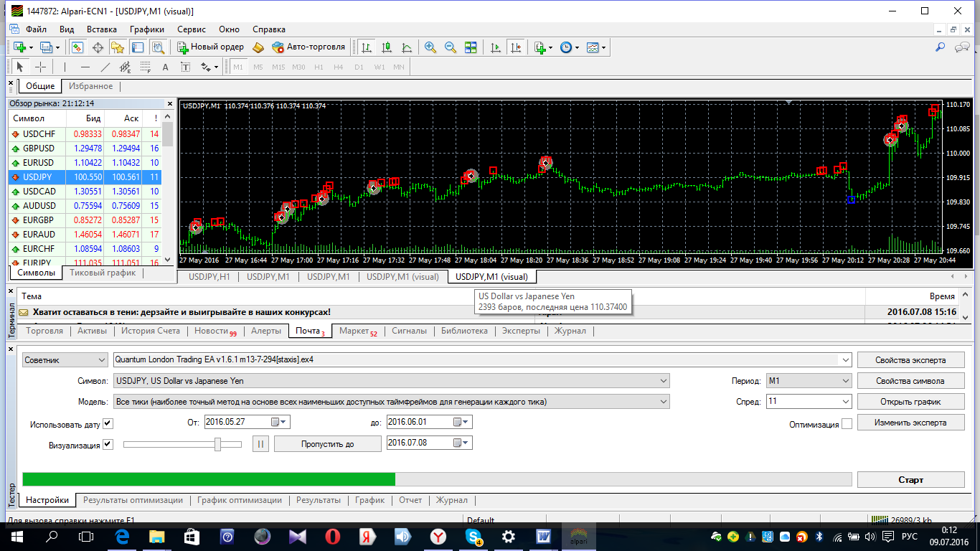Select the crosshair tool

coord(41,67)
